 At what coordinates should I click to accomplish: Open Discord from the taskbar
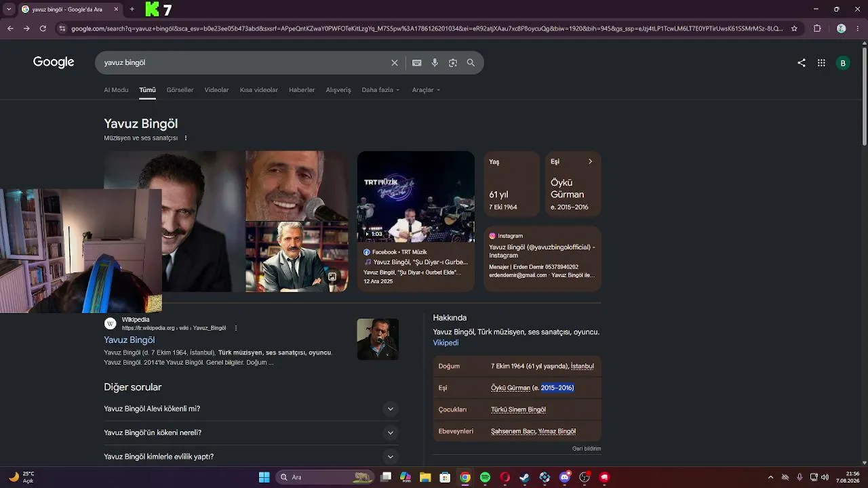tap(565, 477)
